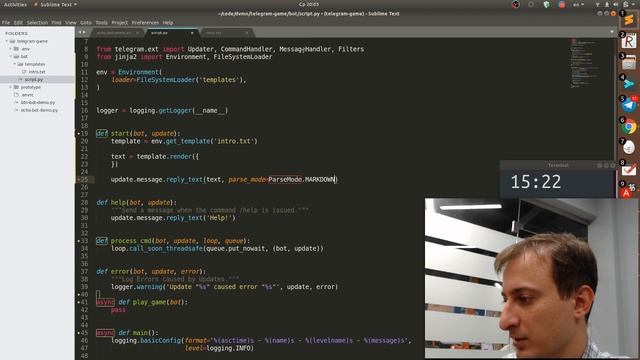Screen dimensions: 640x360
Task: Open the keyboard language 'en' dropdown
Action: [x=578, y=4]
